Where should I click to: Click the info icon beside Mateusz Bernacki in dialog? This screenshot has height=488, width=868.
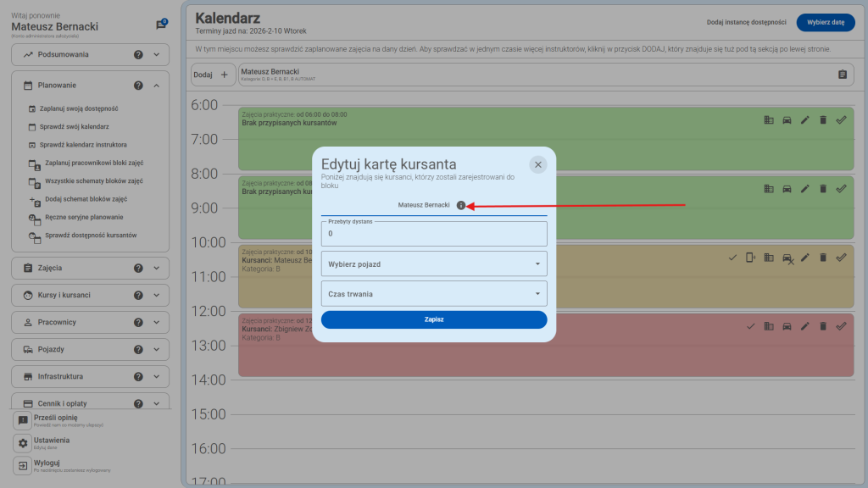coord(463,204)
